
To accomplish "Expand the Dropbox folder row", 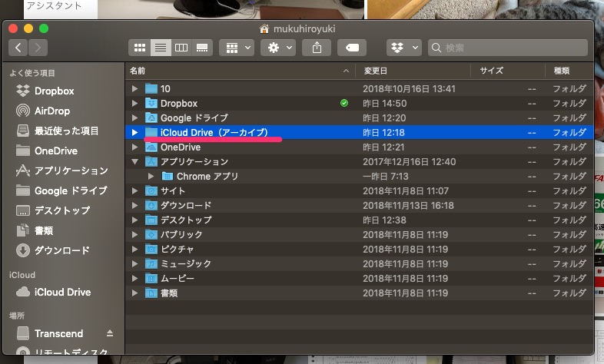I will click(x=134, y=104).
